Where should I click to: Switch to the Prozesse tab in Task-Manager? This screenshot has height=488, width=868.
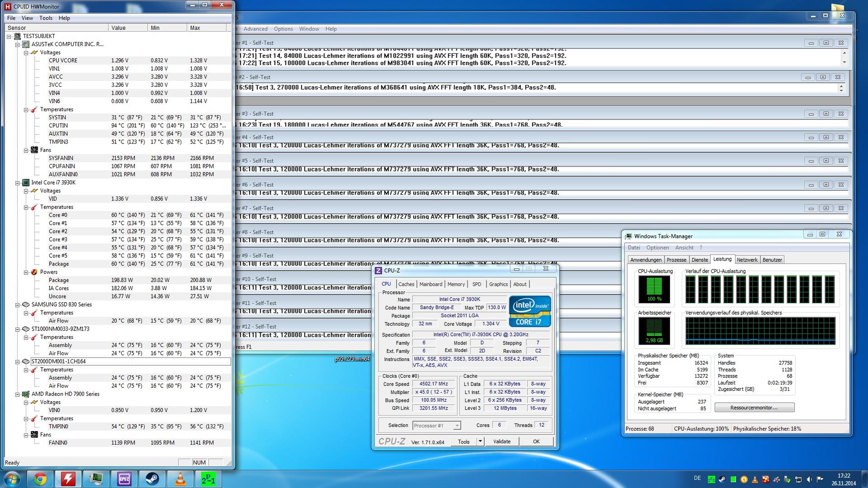point(676,260)
